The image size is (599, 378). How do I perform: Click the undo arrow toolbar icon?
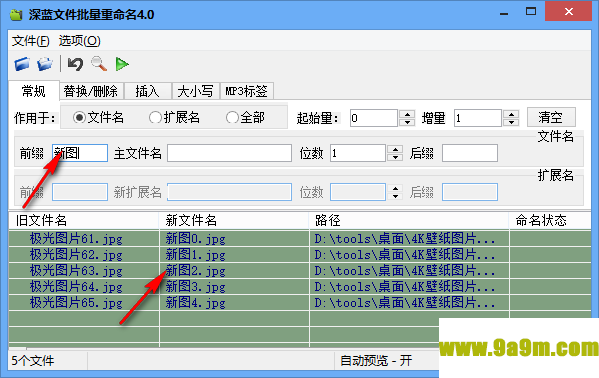tap(75, 64)
